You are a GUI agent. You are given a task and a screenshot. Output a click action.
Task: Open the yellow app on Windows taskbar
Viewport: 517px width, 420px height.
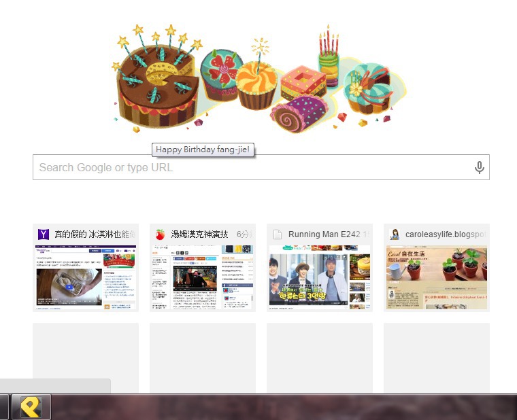coord(31,407)
